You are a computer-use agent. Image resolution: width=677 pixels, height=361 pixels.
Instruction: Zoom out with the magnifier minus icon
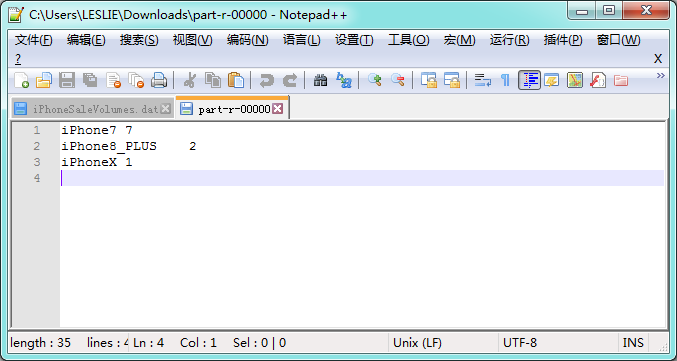coord(398,81)
